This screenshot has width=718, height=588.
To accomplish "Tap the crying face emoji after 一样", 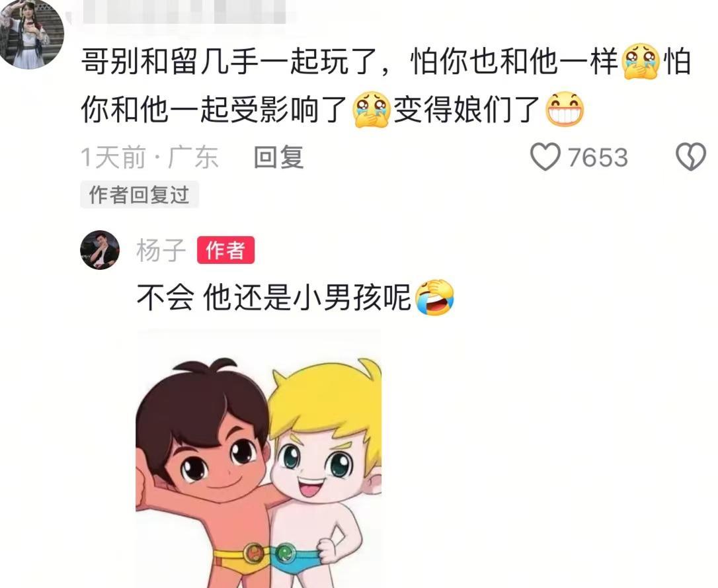I will tap(641, 61).
